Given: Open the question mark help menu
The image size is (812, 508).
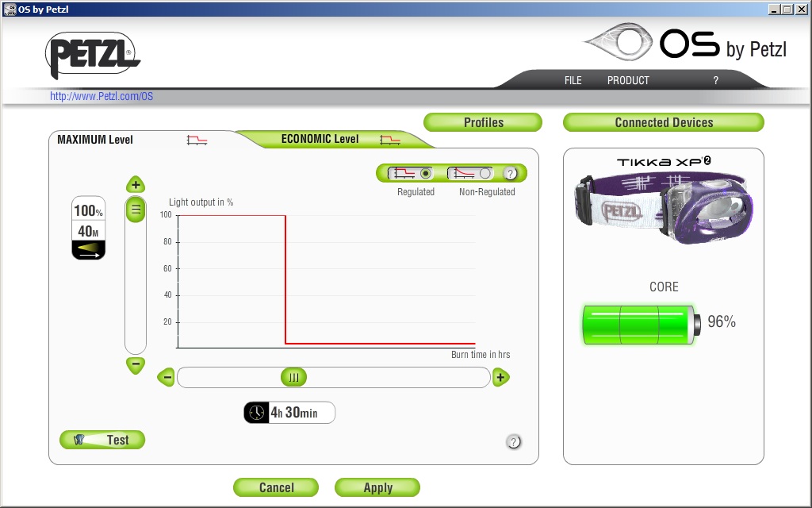Looking at the screenshot, I should point(716,80).
